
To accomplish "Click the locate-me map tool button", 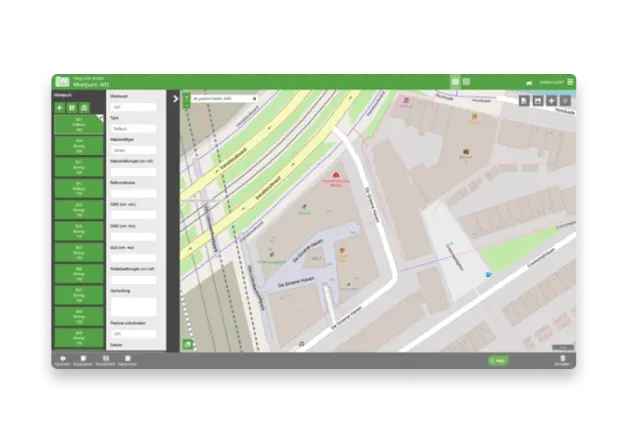I will [565, 101].
